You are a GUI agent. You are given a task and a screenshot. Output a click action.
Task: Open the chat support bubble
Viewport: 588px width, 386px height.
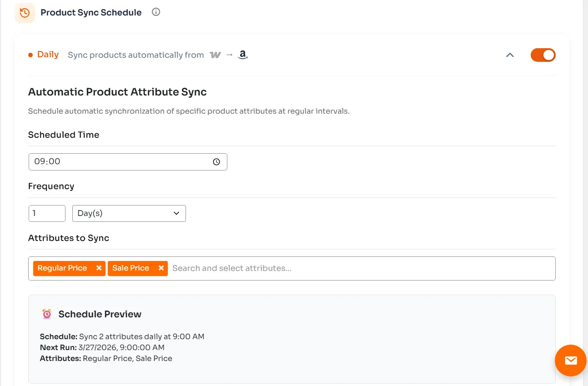coord(570,361)
